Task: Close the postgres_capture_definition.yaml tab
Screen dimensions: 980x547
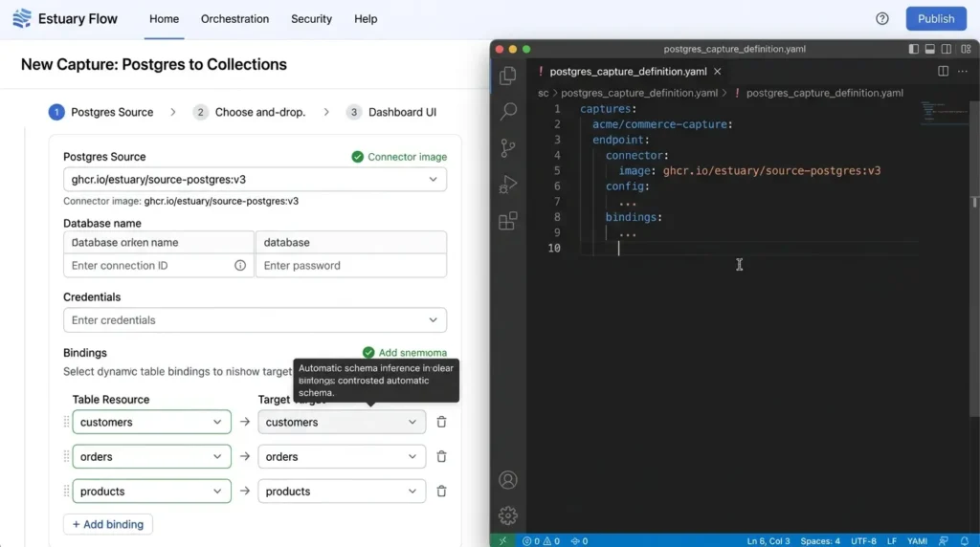Action: (718, 71)
